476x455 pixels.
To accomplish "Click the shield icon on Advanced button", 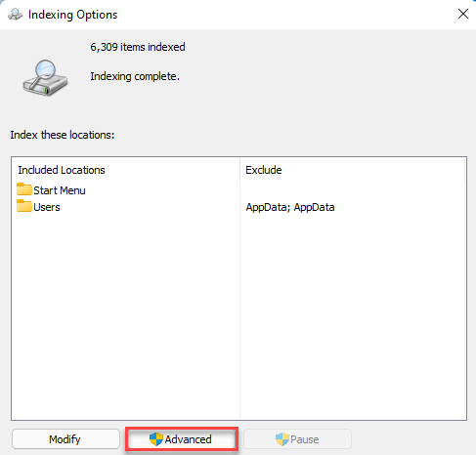I will point(156,439).
